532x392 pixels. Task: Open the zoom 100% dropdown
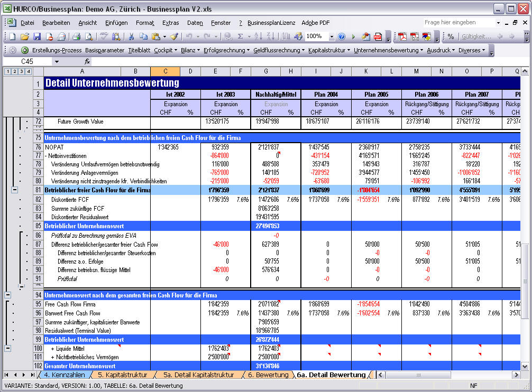pos(332,36)
